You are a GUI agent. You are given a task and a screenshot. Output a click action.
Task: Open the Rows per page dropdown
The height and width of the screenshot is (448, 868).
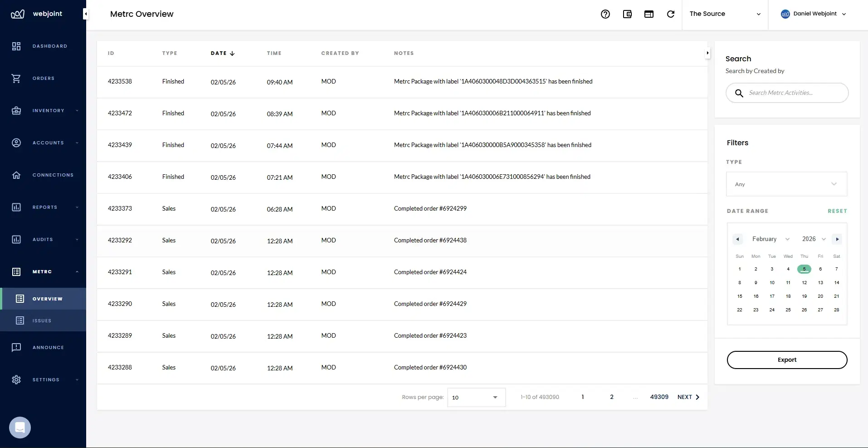pyautogui.click(x=475, y=397)
